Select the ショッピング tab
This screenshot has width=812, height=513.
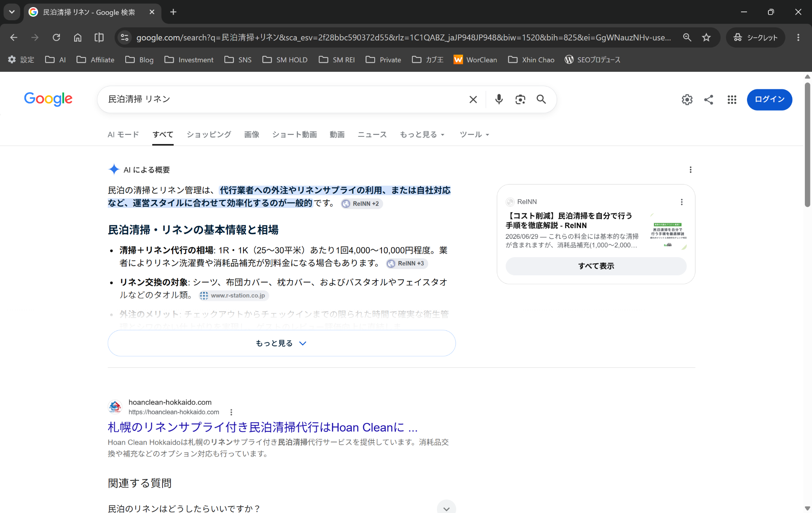tap(209, 134)
